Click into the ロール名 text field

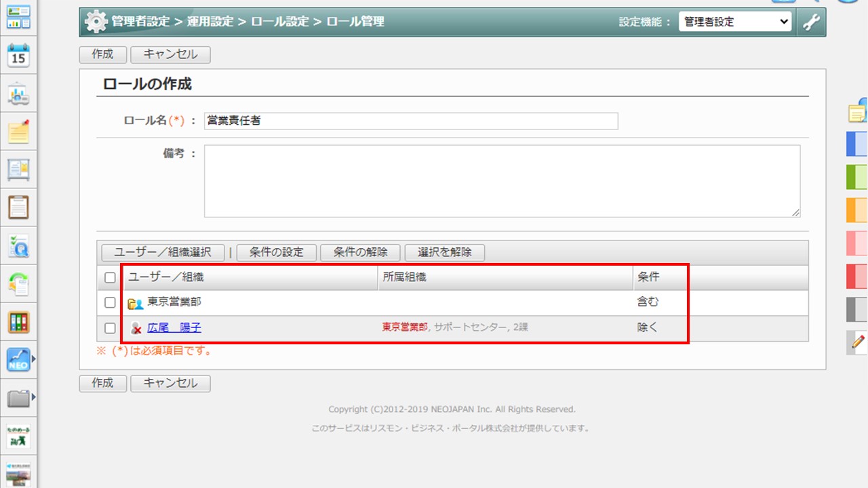click(411, 121)
